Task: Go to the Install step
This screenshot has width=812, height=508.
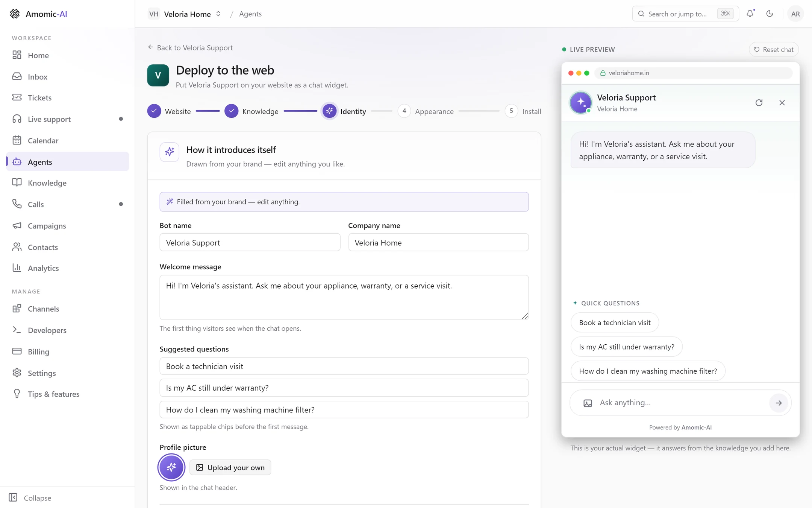Action: [x=523, y=111]
